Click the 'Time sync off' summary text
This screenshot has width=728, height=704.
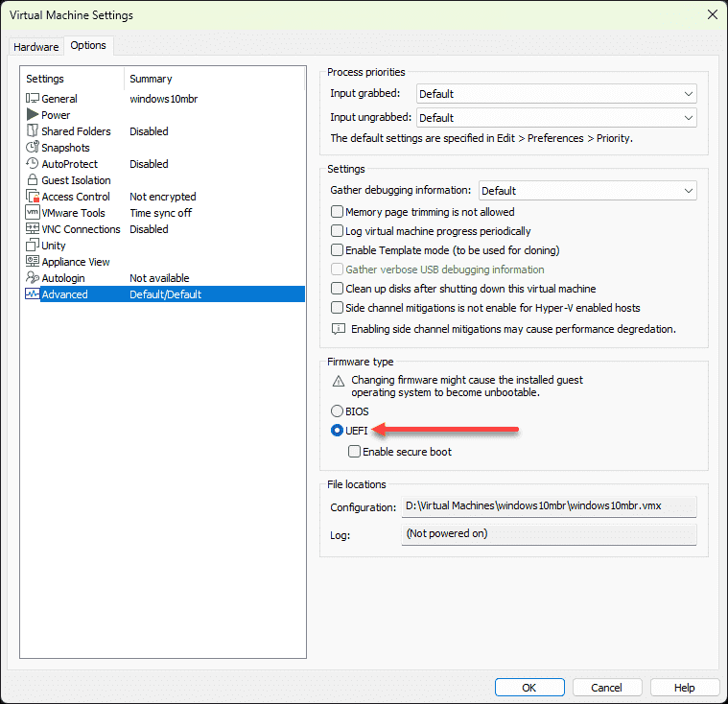(x=160, y=213)
